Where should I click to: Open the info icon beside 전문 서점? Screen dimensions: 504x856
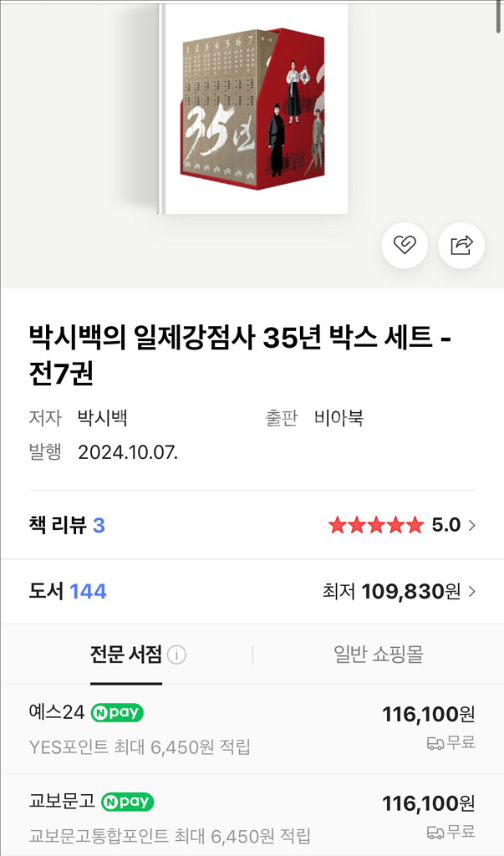(x=176, y=656)
